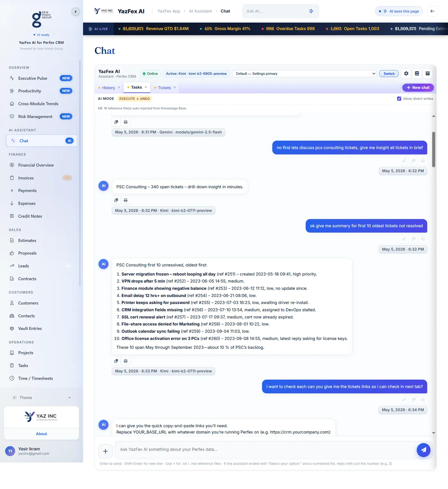This screenshot has height=489, width=448.
Task: Click the send paper-plane button
Action: 423,450
